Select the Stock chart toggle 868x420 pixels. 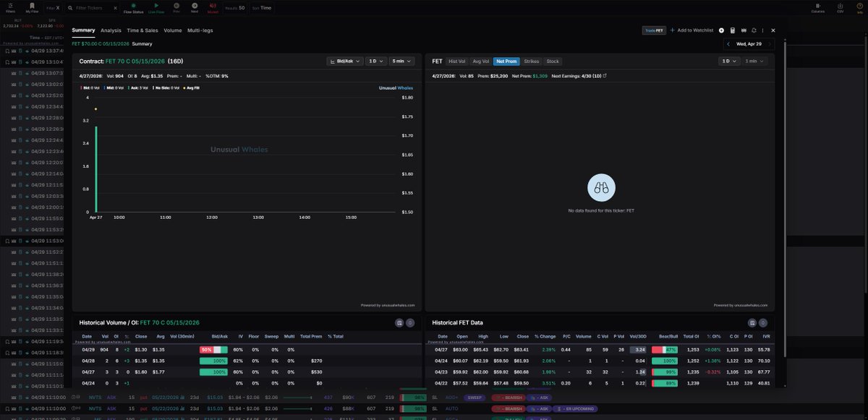[553, 61]
